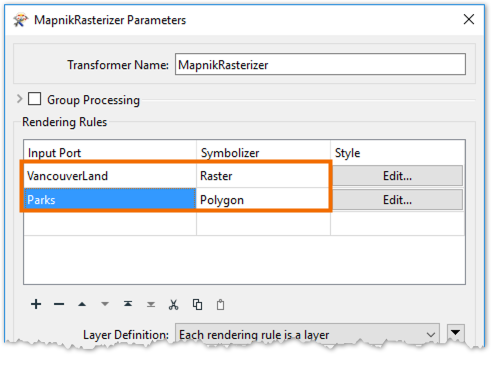Close the MapnikRasterizer Parameters dialog
The width and height of the screenshot is (491, 379).
(x=469, y=19)
